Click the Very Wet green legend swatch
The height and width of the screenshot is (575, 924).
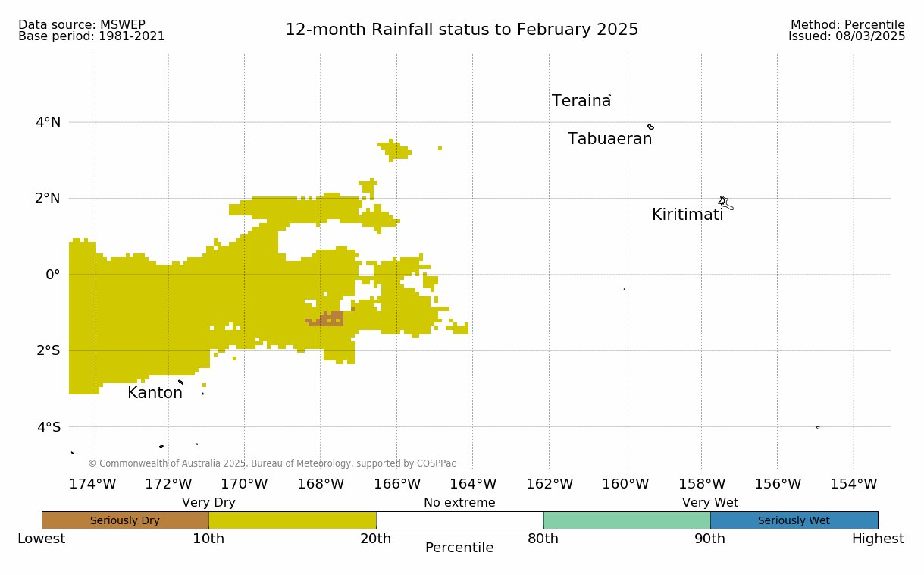[627, 520]
